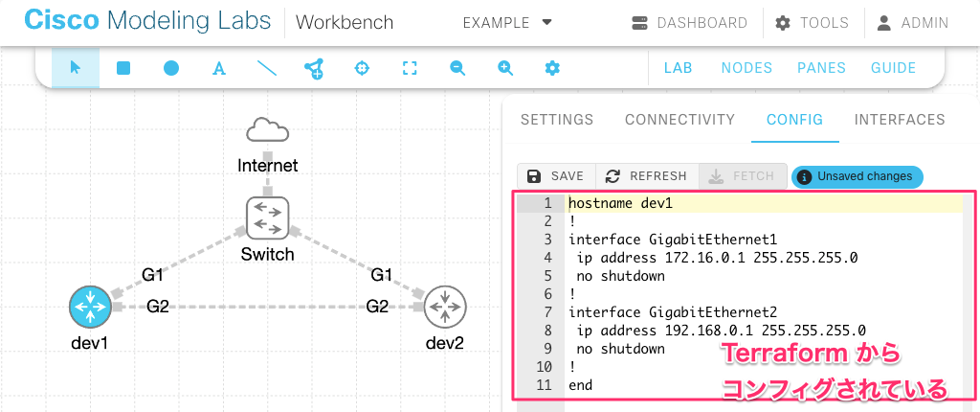Viewport: 980px width, 412px height.
Task: Click the zoom out magnifier icon
Action: coord(457,68)
